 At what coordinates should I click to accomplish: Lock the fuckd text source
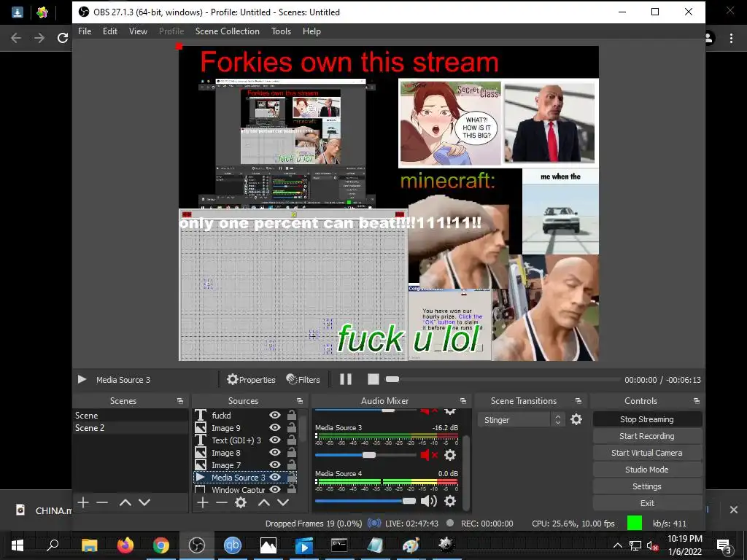pos(292,415)
